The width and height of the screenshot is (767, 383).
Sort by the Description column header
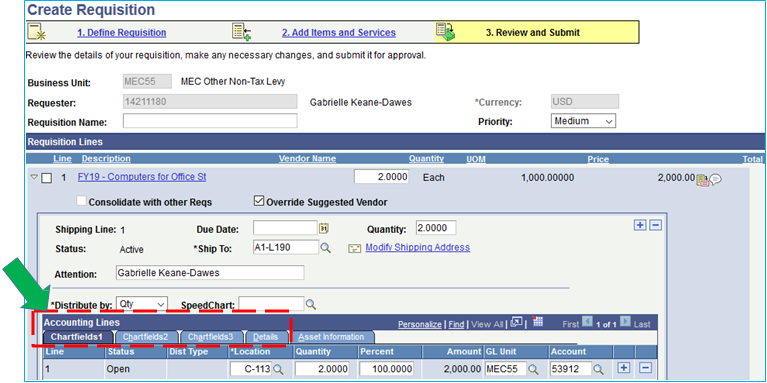(x=106, y=158)
